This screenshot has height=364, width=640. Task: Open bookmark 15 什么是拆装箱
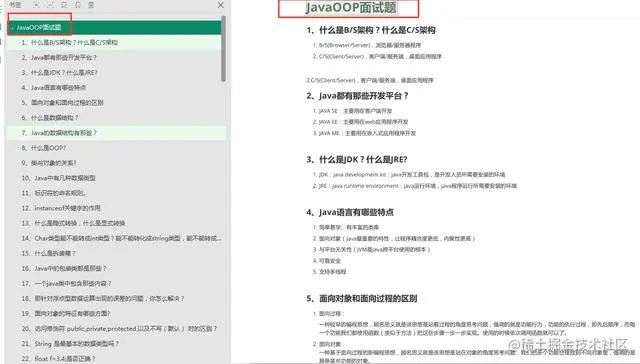click(49, 253)
